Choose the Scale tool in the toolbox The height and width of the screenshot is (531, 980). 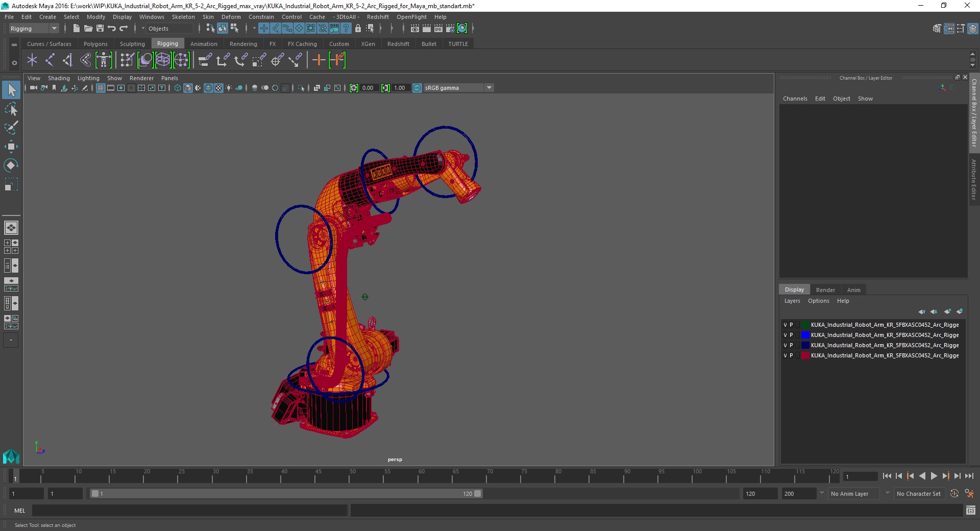pyautogui.click(x=11, y=184)
